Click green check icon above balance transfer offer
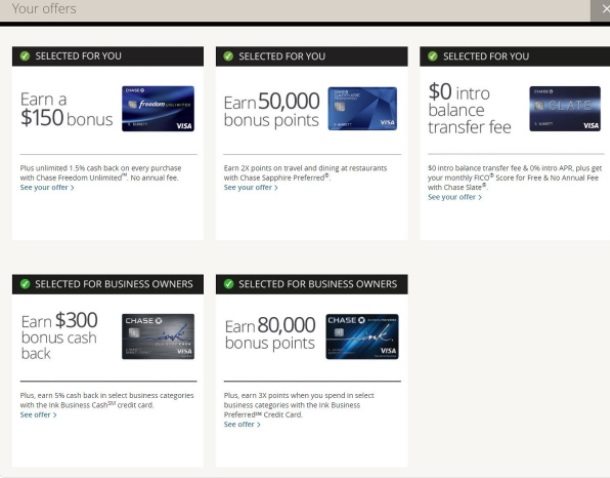 tap(432, 56)
